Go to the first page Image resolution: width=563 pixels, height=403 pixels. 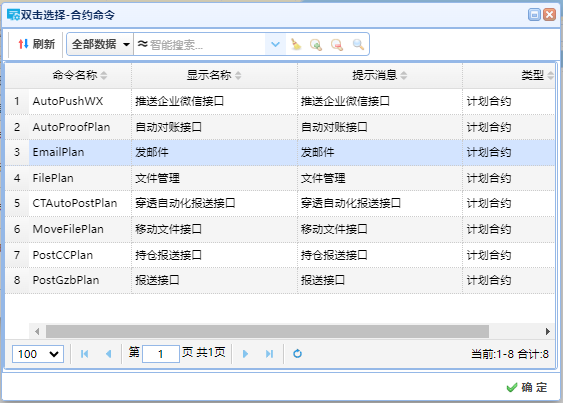[84, 354]
